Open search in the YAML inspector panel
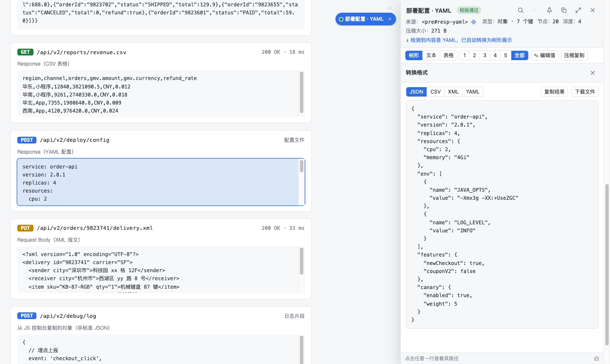This screenshot has height=364, width=610. 521,10
